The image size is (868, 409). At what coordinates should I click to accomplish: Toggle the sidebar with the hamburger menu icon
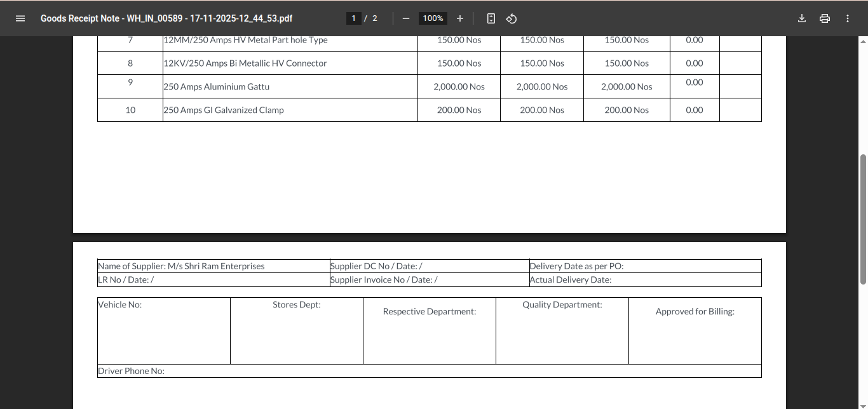click(x=20, y=18)
